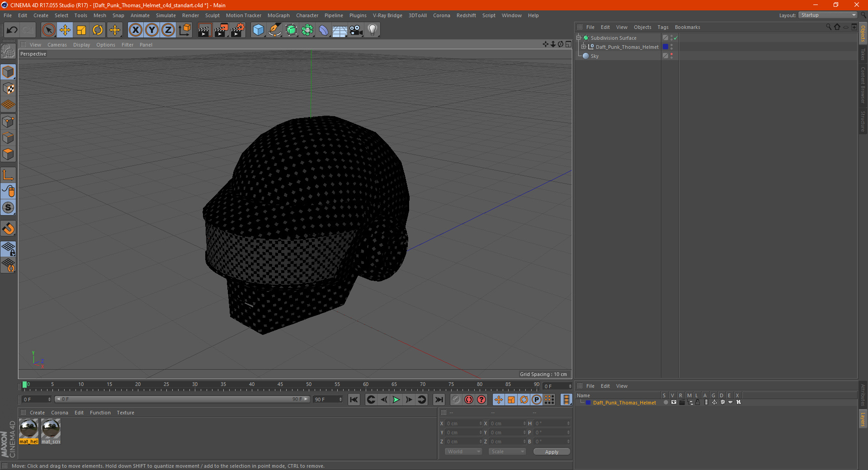The image size is (868, 470).
Task: Open material manager Create menu
Action: point(37,413)
